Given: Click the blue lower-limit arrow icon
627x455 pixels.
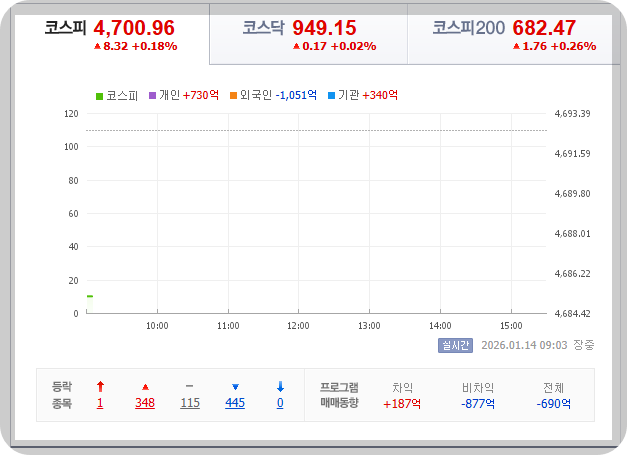Looking at the screenshot, I should 280,387.
